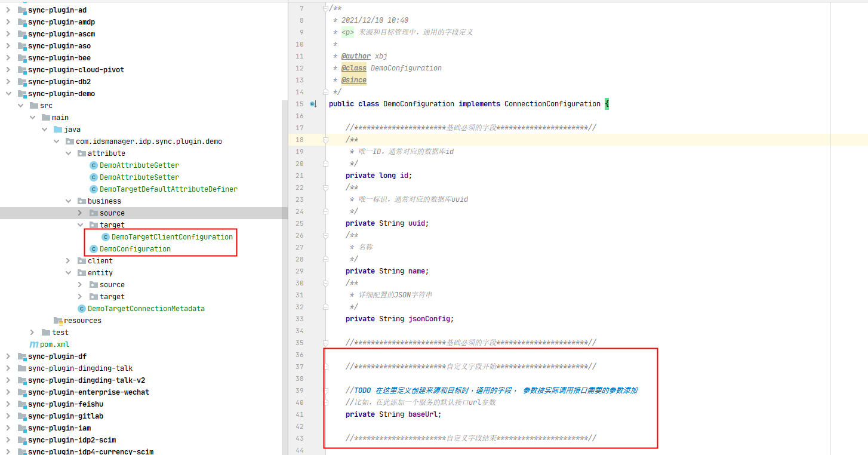Toggle the fold marker on line 22

click(x=326, y=187)
